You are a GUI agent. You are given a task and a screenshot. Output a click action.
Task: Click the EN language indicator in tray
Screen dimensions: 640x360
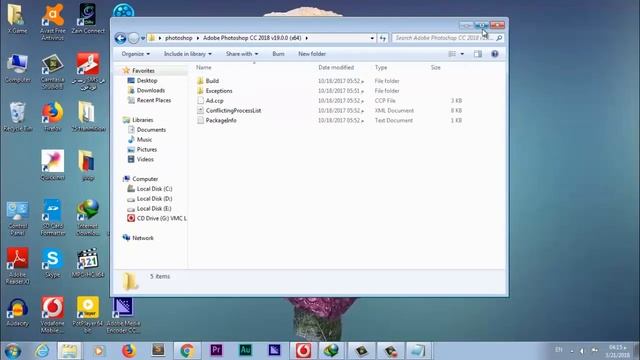559,350
